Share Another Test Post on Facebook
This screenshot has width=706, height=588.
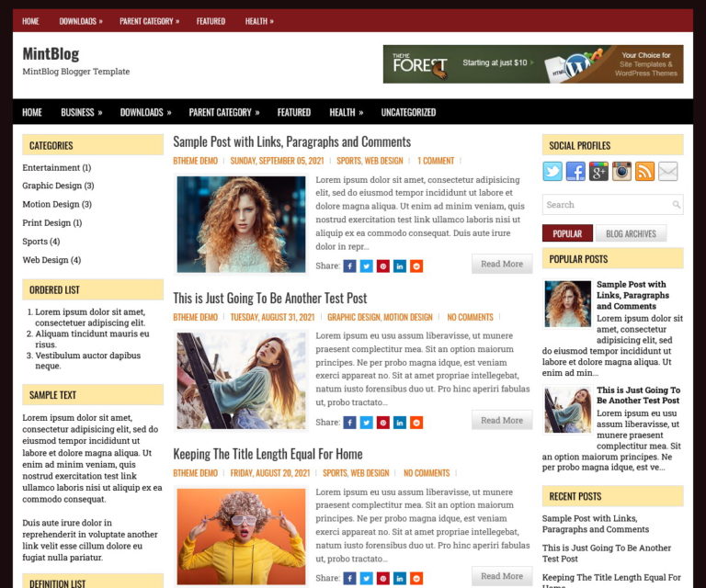[x=350, y=423]
